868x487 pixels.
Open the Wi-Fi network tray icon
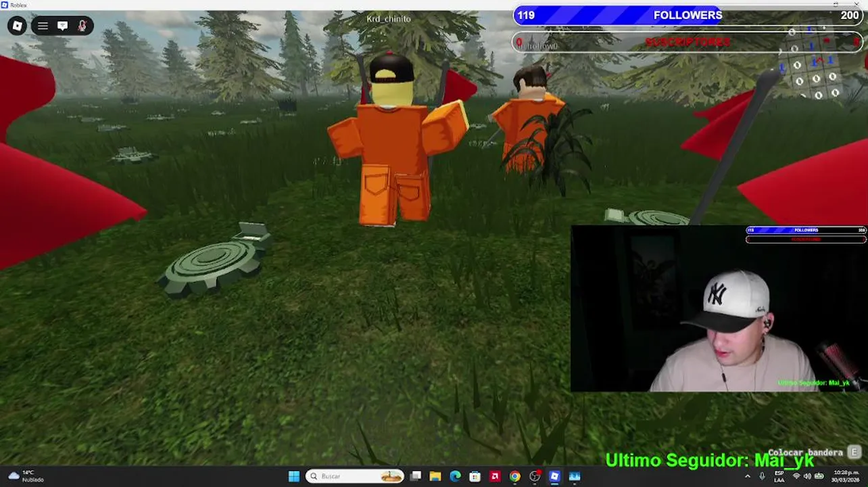(x=796, y=476)
